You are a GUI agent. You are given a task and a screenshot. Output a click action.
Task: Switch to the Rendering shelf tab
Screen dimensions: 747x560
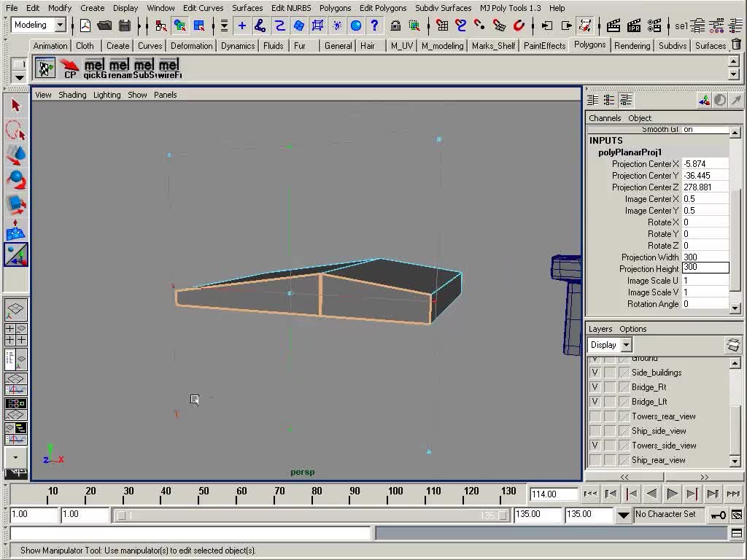tap(632, 46)
